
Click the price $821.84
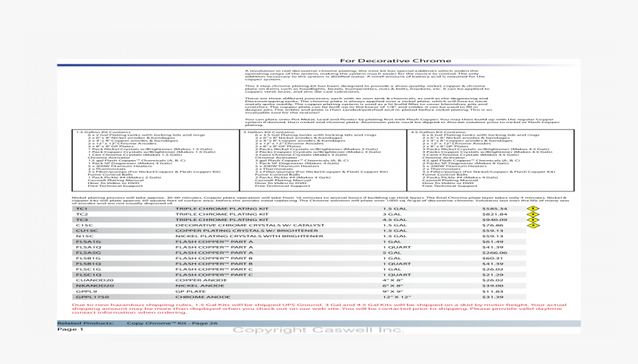(494, 214)
